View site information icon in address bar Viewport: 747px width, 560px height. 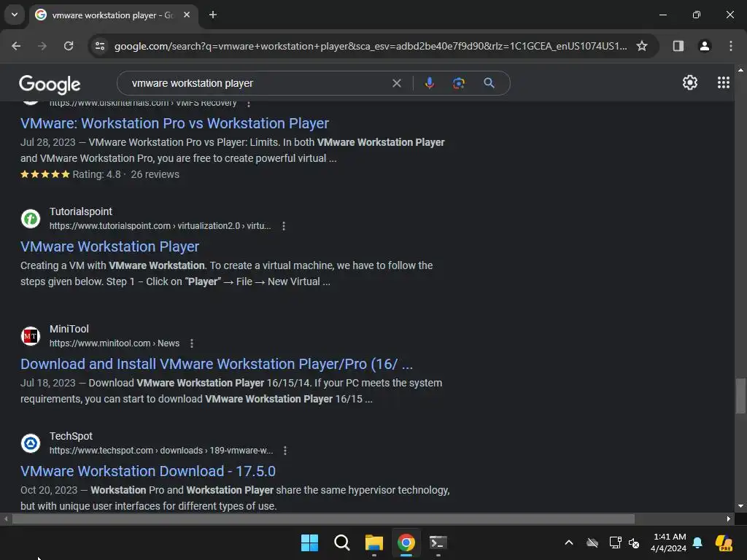tap(100, 46)
